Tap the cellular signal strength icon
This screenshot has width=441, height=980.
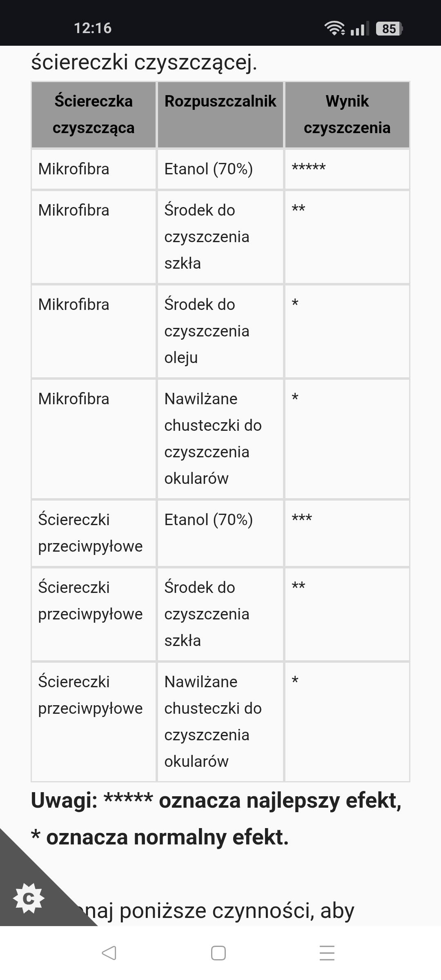[x=359, y=29]
